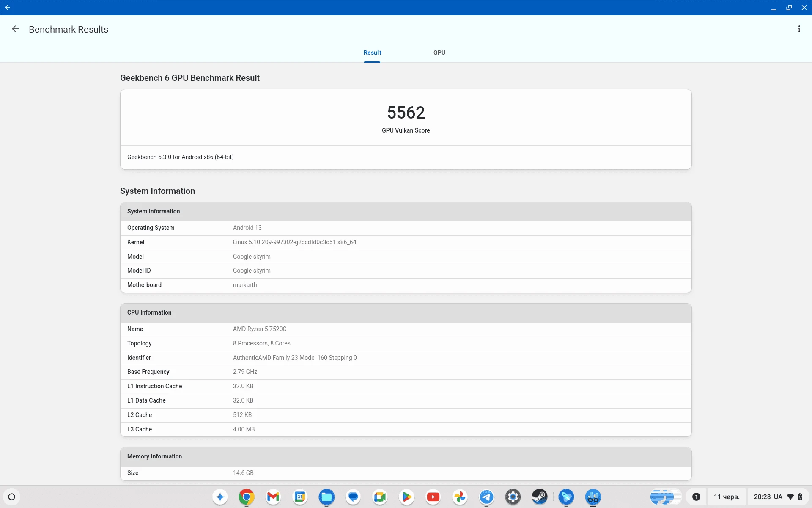Select the markarth motherboard value
The width and height of the screenshot is (812, 508).
coord(245,285)
